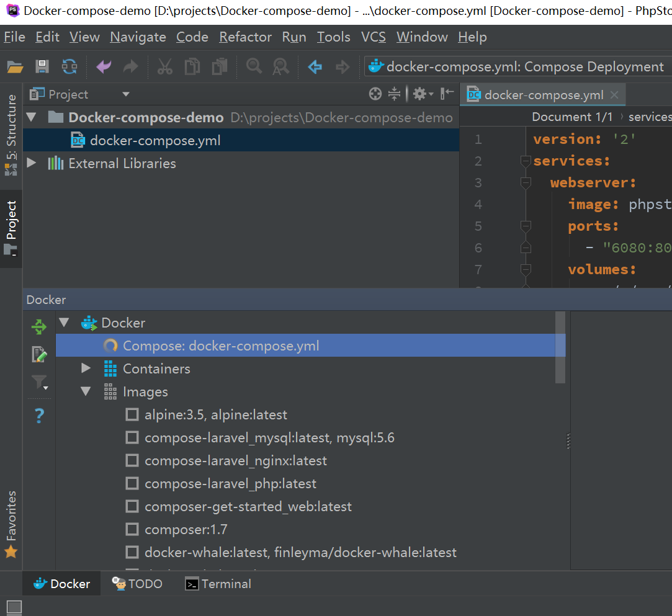672x616 pixels.
Task: Click the Undo arrow icon
Action: pyautogui.click(x=104, y=66)
